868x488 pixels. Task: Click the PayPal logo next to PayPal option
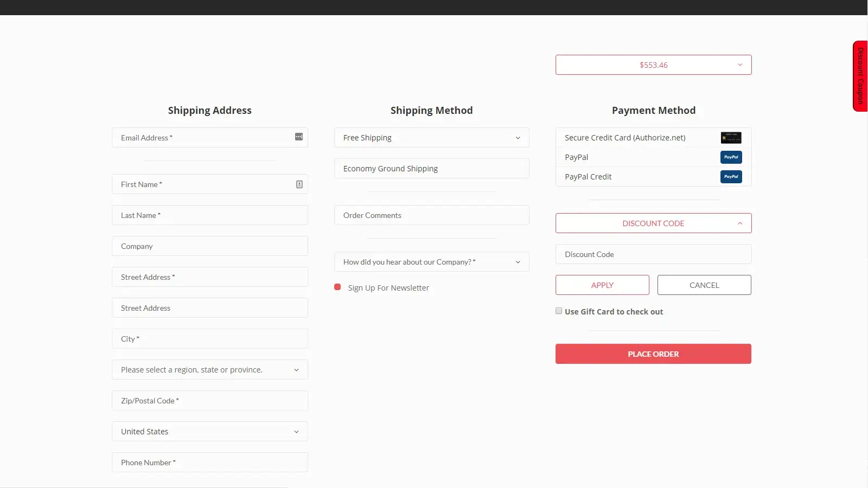click(731, 157)
